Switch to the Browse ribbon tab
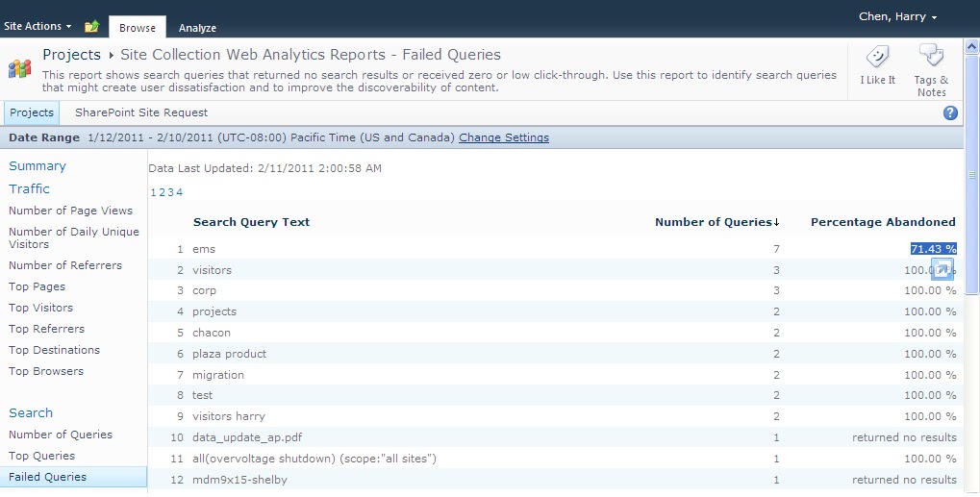This screenshot has width=980, height=497. pyautogui.click(x=137, y=28)
